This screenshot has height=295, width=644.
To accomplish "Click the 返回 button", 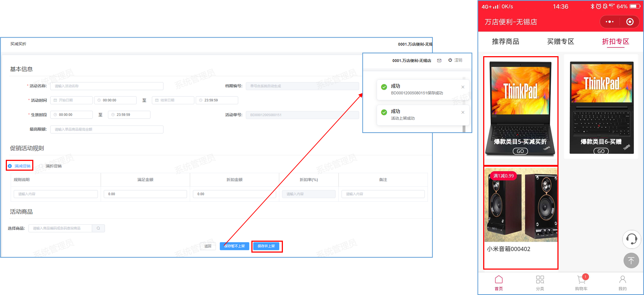I will point(208,246).
